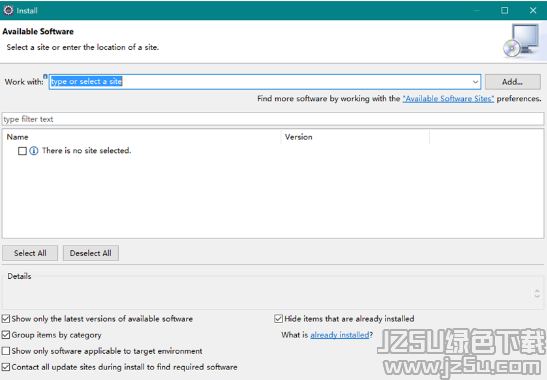Click the Select All button
The width and height of the screenshot is (547, 380).
point(30,253)
